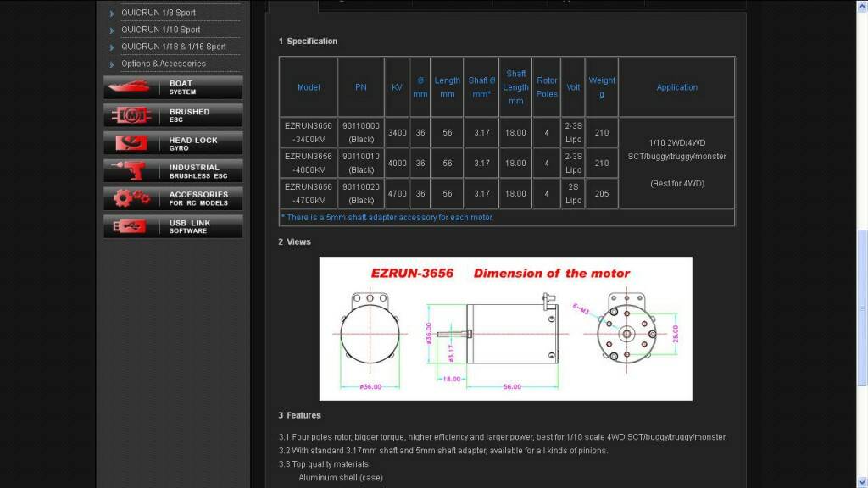The width and height of the screenshot is (868, 488).
Task: Open the QUICRUN 1/10 Sport link
Action: [160, 30]
